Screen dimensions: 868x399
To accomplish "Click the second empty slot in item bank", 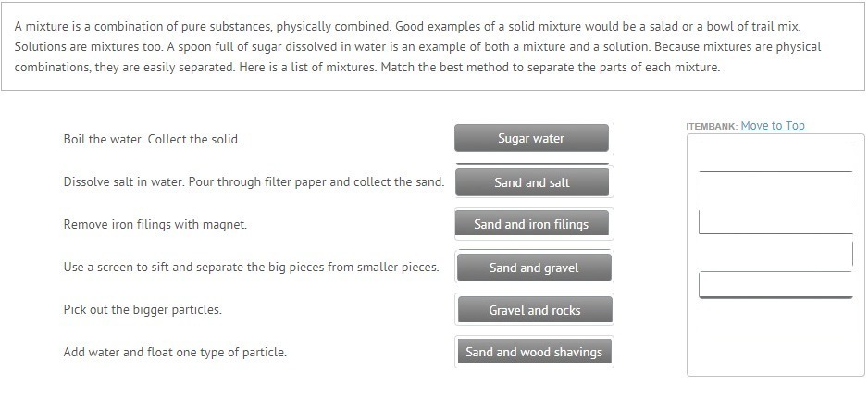I will [775, 221].
